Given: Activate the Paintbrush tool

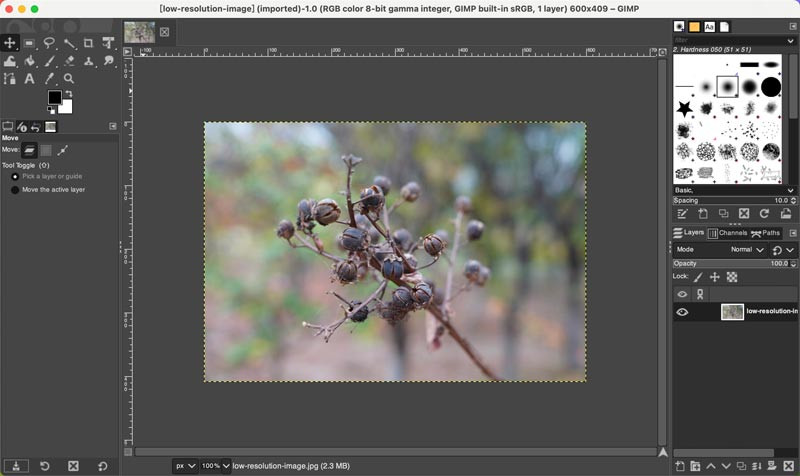Looking at the screenshot, I should (49, 61).
